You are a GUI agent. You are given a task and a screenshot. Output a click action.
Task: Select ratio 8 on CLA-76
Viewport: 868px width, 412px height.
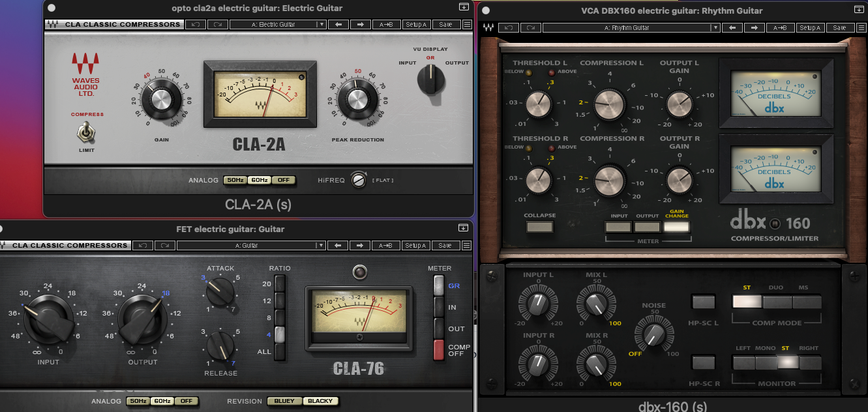click(280, 317)
